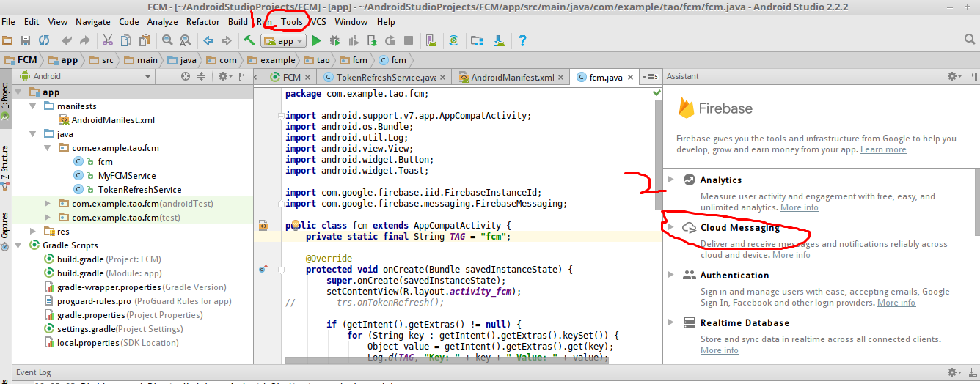Click the Open folder toolbar icon

pyautogui.click(x=7, y=40)
